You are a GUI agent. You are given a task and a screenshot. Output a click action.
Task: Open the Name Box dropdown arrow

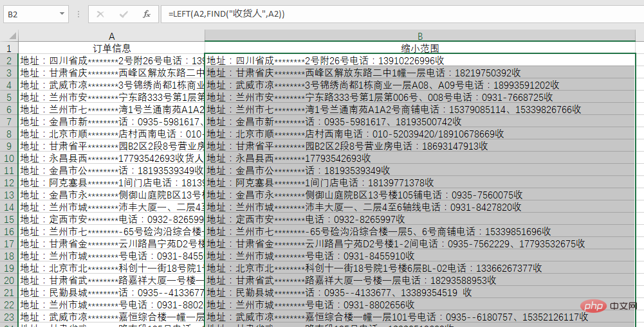tap(62, 14)
